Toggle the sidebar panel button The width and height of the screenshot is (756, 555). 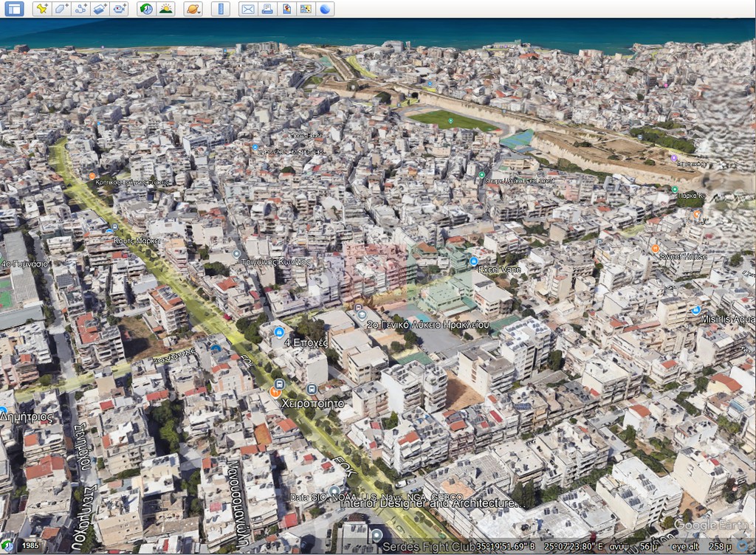tap(14, 9)
